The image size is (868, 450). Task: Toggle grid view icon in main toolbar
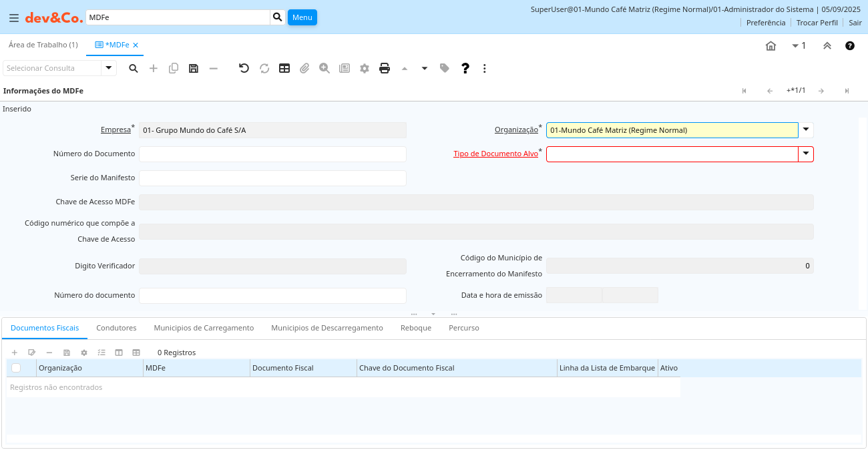tap(284, 68)
